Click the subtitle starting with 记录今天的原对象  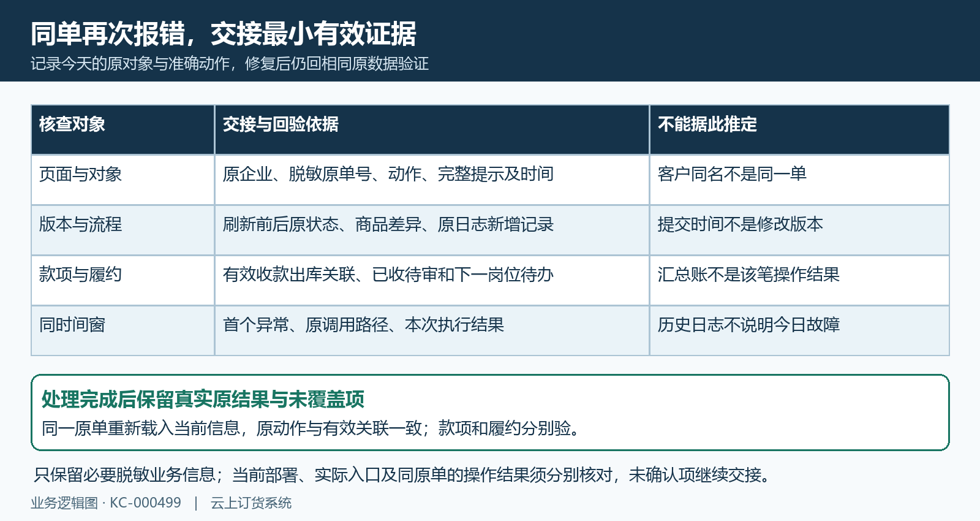click(x=230, y=64)
